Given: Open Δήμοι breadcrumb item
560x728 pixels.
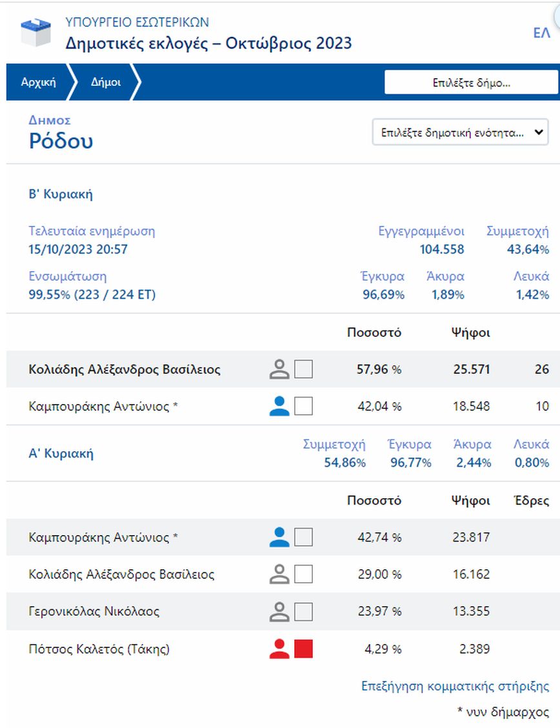Looking at the screenshot, I should pyautogui.click(x=105, y=83).
